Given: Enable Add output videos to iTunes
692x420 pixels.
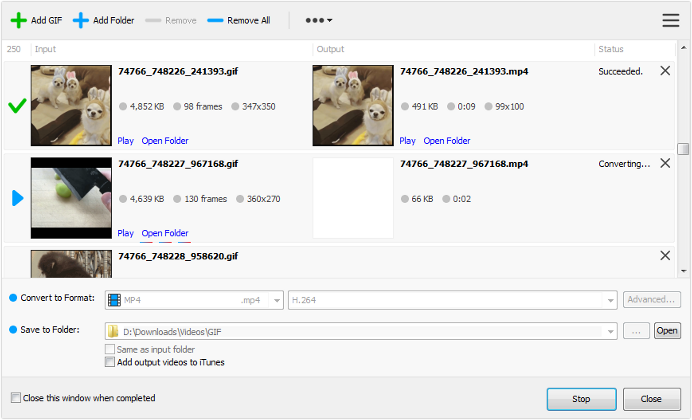Looking at the screenshot, I should tap(110, 362).
